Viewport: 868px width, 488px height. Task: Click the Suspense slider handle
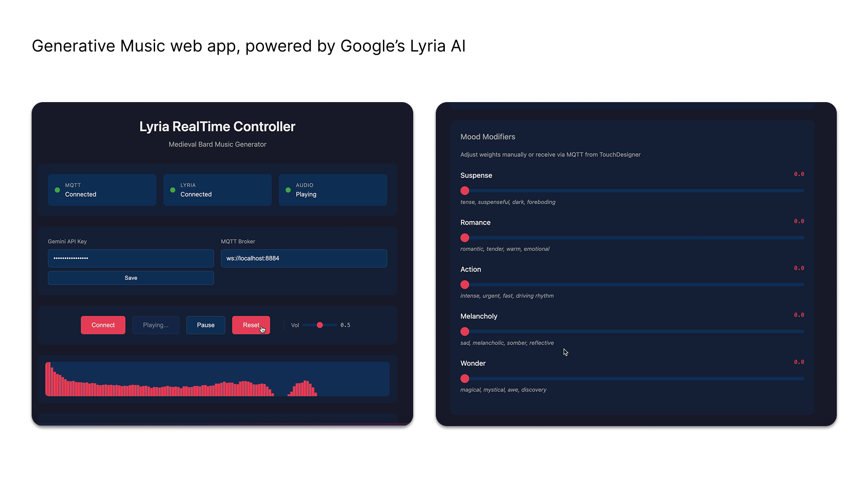coord(465,191)
